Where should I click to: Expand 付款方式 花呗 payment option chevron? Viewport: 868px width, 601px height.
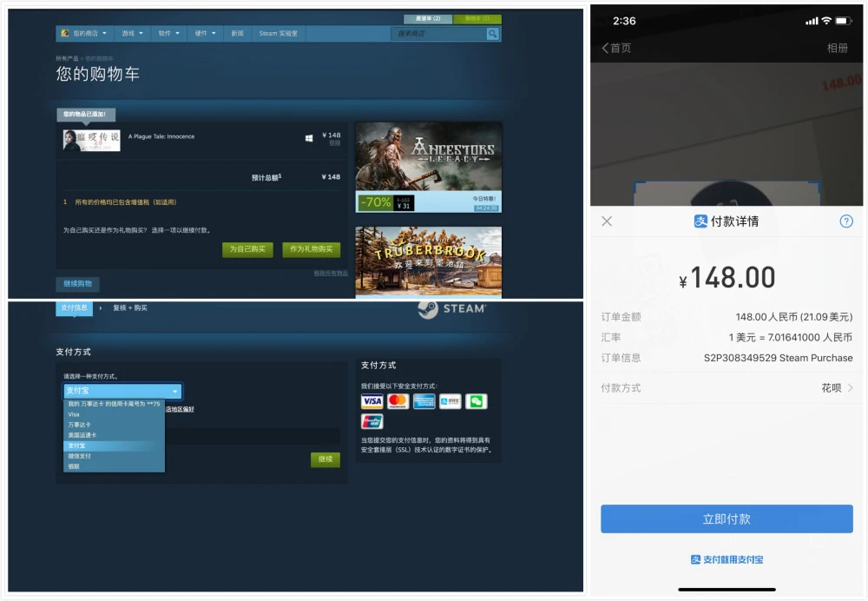(851, 387)
